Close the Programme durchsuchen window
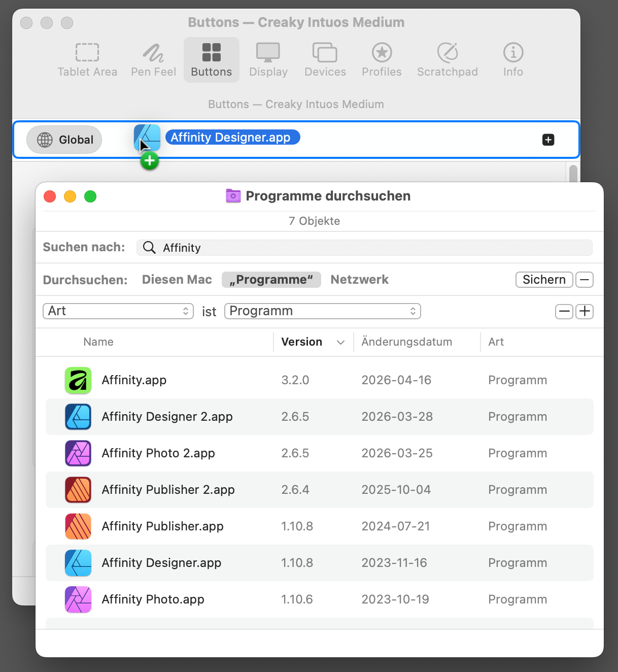 tap(50, 196)
